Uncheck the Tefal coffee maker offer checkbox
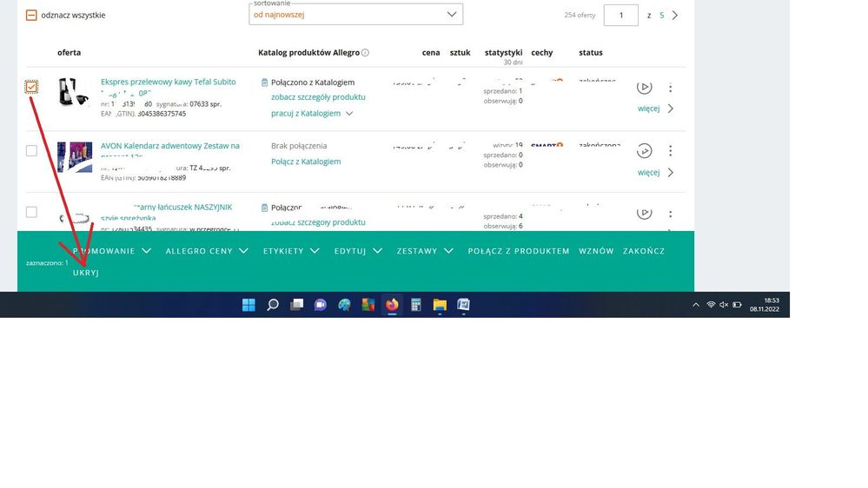This screenshot has width=868, height=488. pyautogui.click(x=31, y=87)
